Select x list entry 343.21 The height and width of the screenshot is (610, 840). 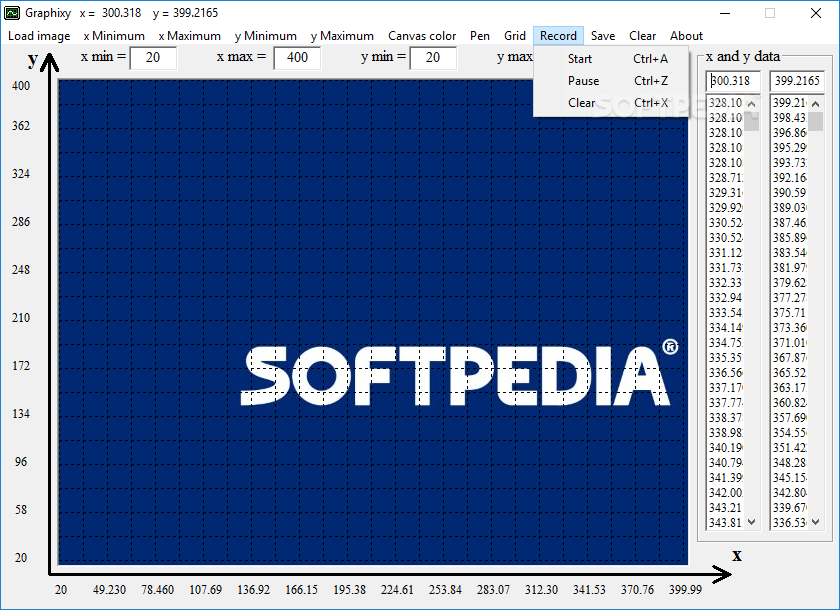[726, 508]
